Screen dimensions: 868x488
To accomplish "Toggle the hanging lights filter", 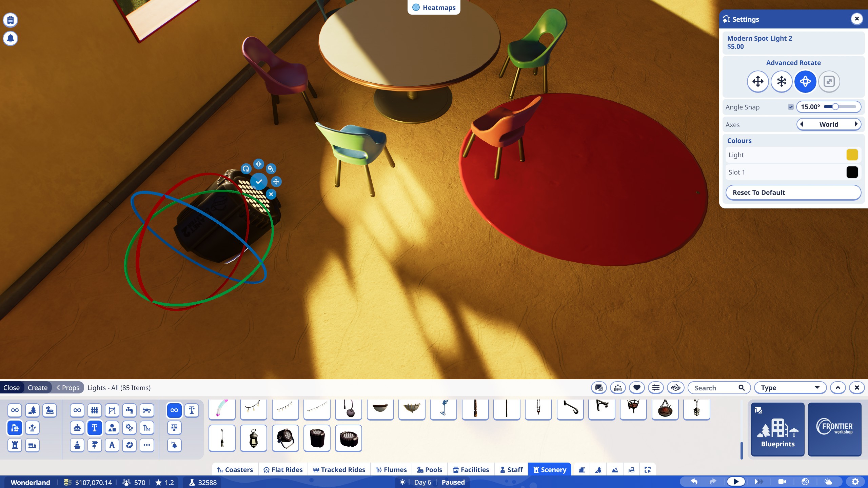I will (x=174, y=428).
